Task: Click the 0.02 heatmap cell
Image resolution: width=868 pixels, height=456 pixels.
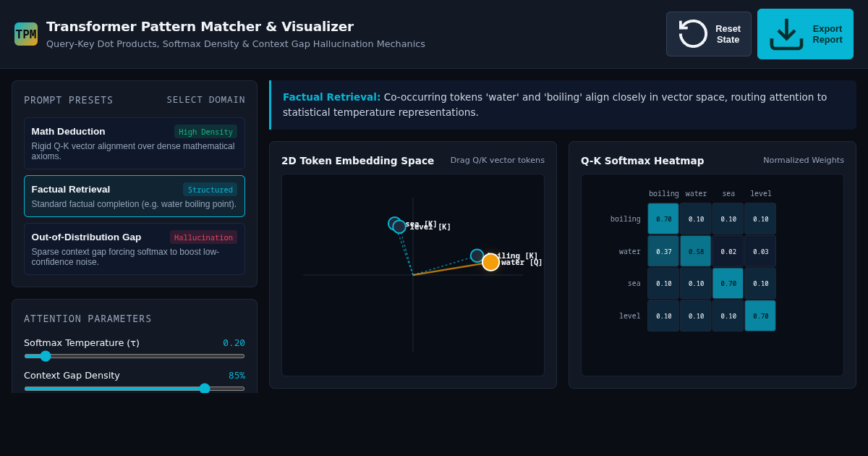Action: coord(728,251)
